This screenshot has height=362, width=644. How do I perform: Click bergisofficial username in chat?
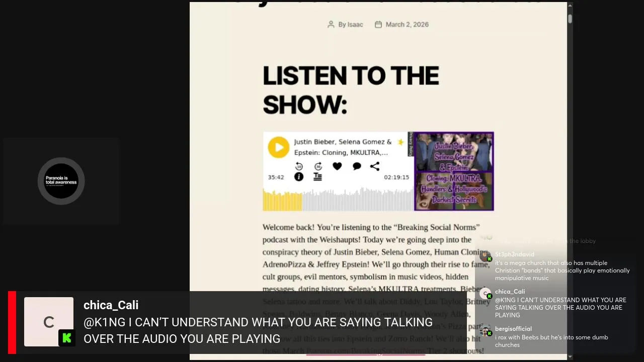[x=513, y=329]
